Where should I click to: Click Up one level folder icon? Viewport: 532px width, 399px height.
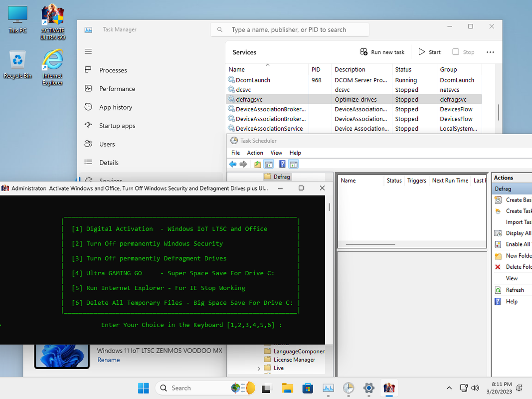click(x=257, y=164)
